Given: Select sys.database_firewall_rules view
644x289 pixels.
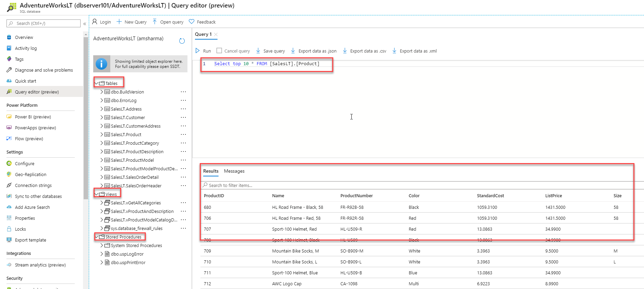Looking at the screenshot, I should click(x=137, y=228).
